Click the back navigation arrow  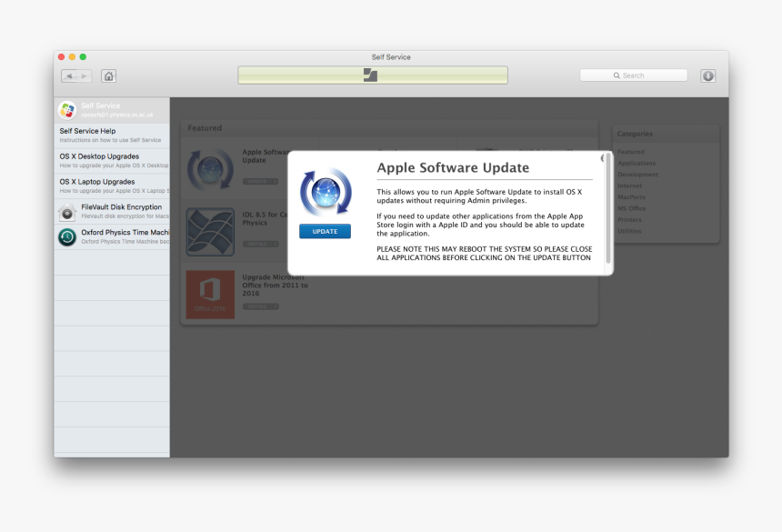[69, 75]
